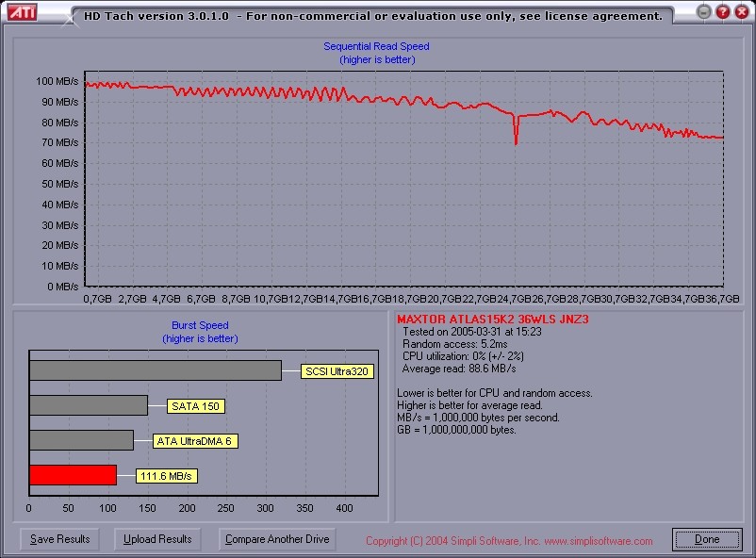Click the 50 MB/s axis label
Image resolution: width=756 pixels, height=558 pixels.
(59, 184)
